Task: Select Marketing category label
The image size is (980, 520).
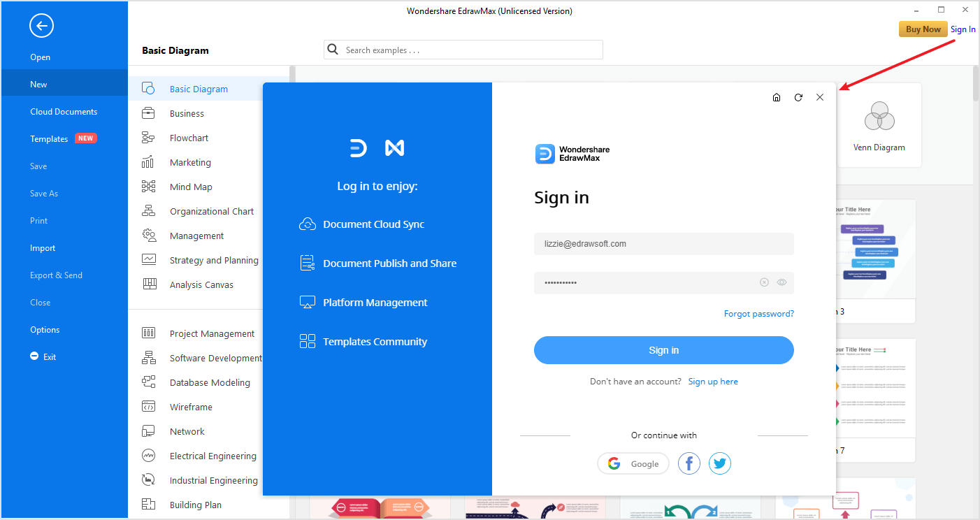Action: [x=190, y=162]
